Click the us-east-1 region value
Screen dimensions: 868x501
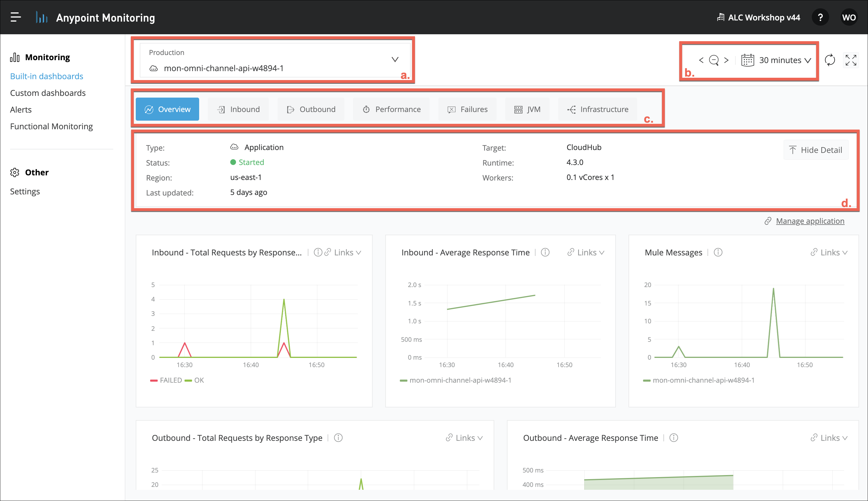tap(246, 177)
